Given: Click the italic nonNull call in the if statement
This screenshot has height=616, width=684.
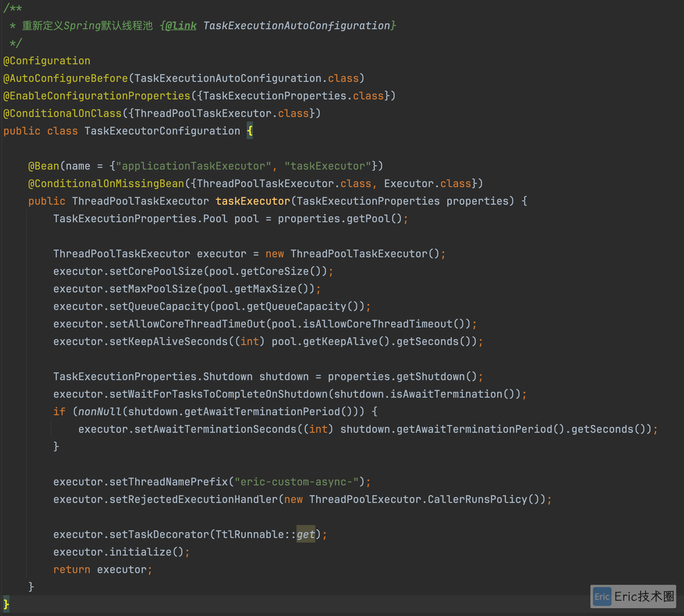Looking at the screenshot, I should pos(100,412).
